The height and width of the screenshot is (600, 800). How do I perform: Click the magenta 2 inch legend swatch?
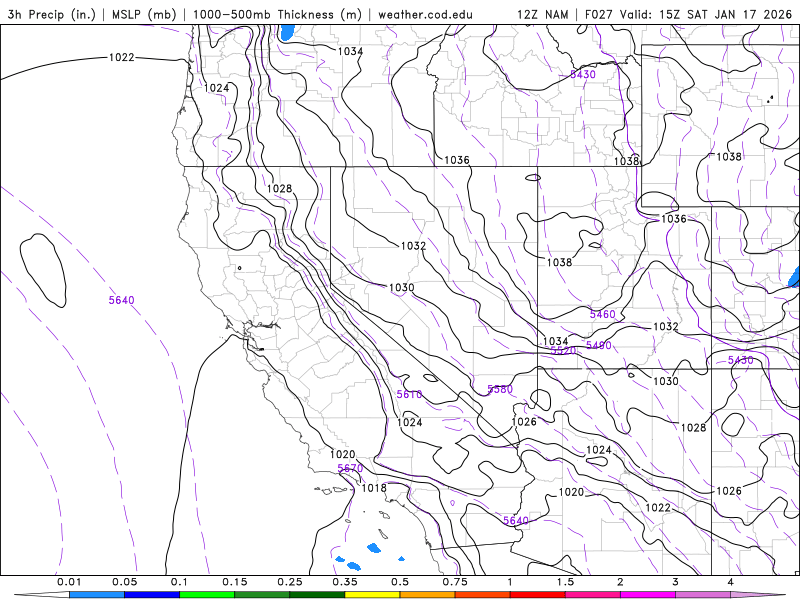[x=648, y=595]
